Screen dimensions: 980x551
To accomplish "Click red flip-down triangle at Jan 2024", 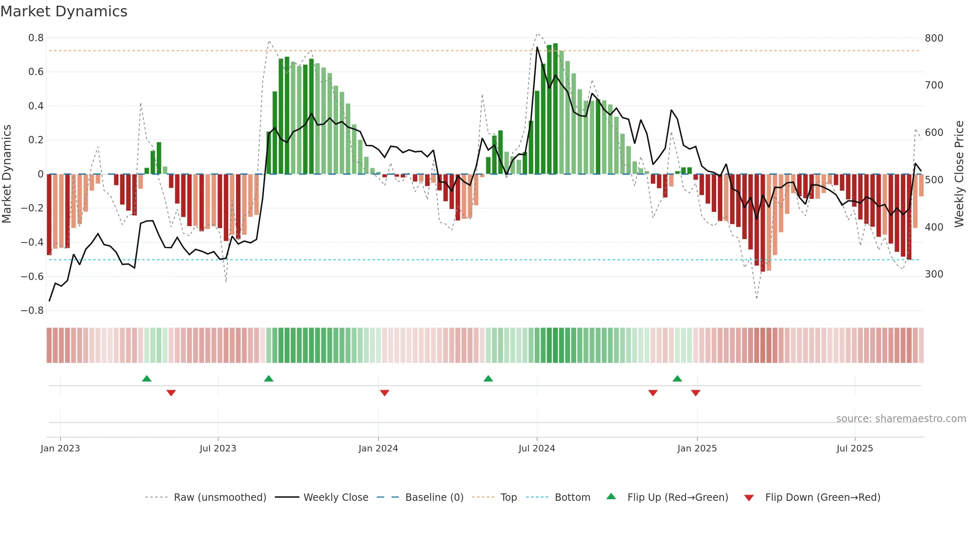I will (x=385, y=393).
